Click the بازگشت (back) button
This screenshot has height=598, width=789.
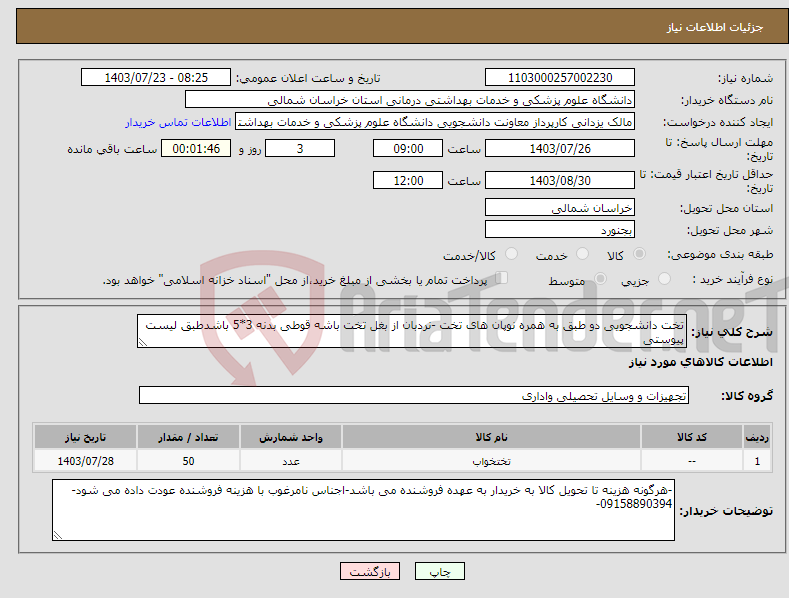(370, 571)
